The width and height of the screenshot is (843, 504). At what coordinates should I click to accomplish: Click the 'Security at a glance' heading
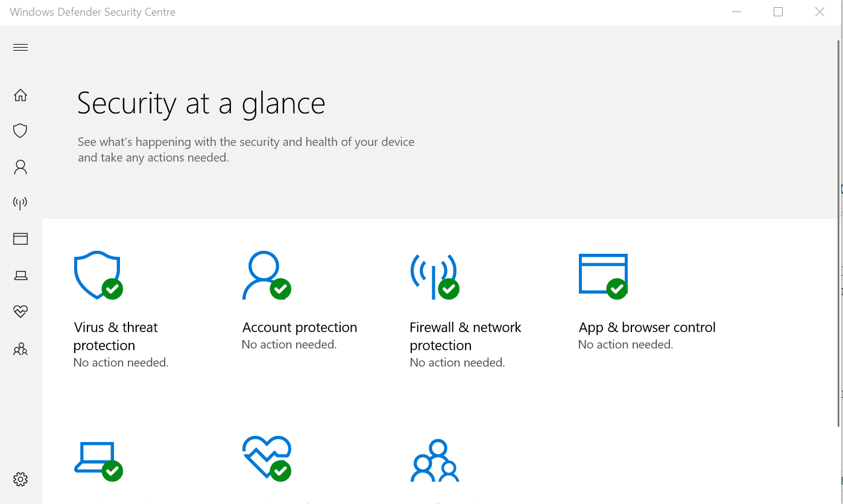click(201, 103)
